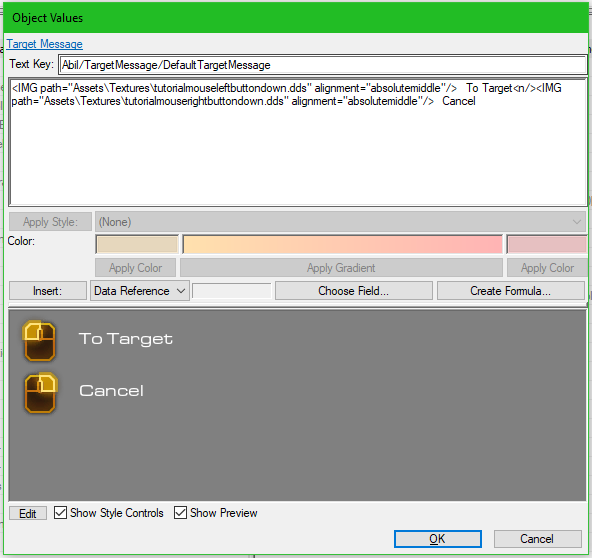
Task: Click the orange-to-pink gradient bar
Action: point(342,244)
